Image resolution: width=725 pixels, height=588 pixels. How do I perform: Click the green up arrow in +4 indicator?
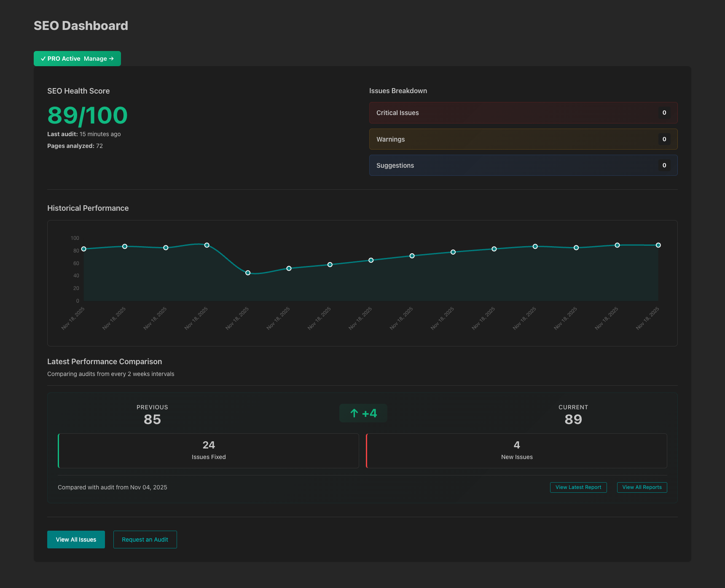(354, 413)
